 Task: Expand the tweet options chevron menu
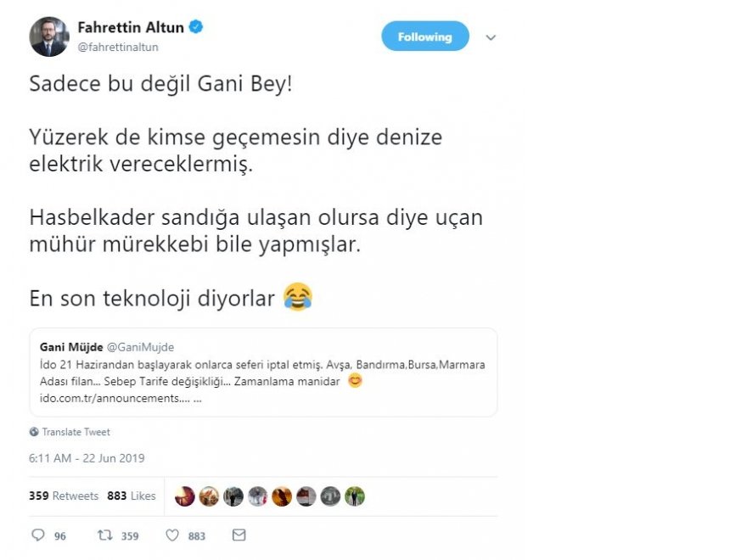491,37
